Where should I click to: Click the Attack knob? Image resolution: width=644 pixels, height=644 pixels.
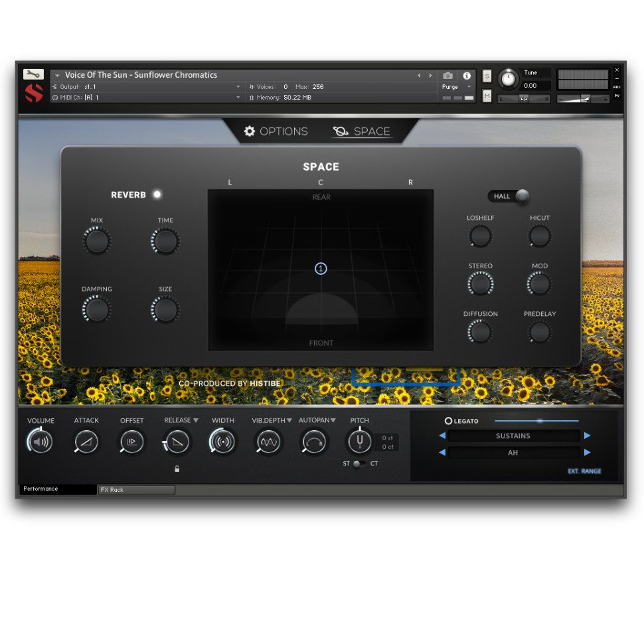click(x=86, y=442)
